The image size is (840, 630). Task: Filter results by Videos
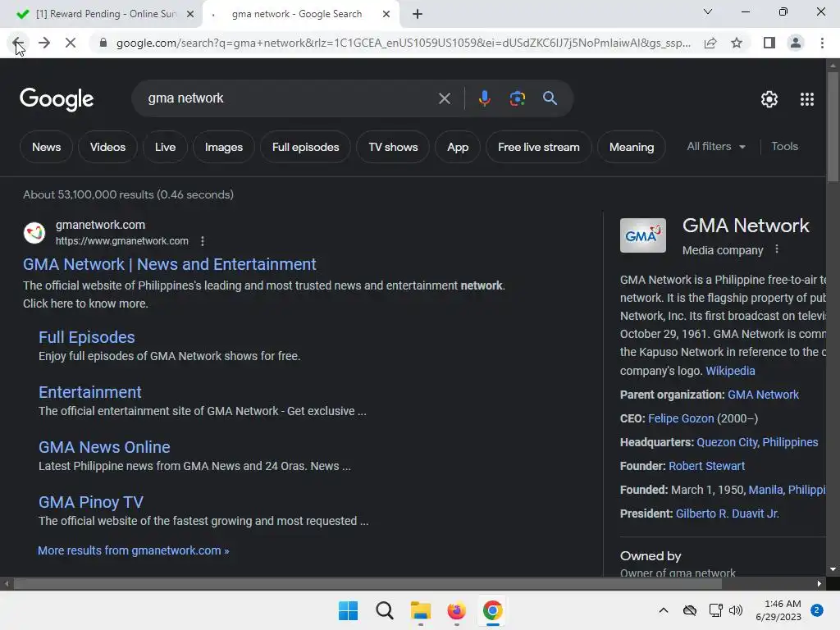click(x=107, y=147)
